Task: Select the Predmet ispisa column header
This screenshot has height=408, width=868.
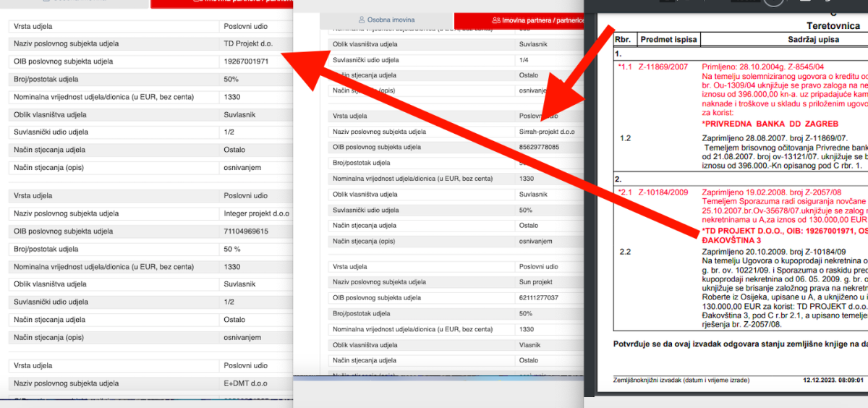Action: [x=668, y=39]
